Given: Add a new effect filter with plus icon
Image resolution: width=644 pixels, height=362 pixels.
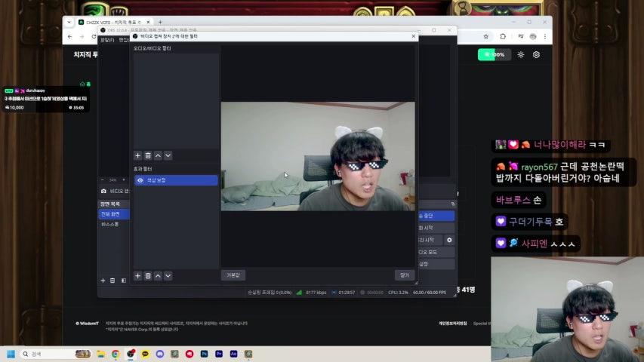Looking at the screenshot, I should click(137, 276).
